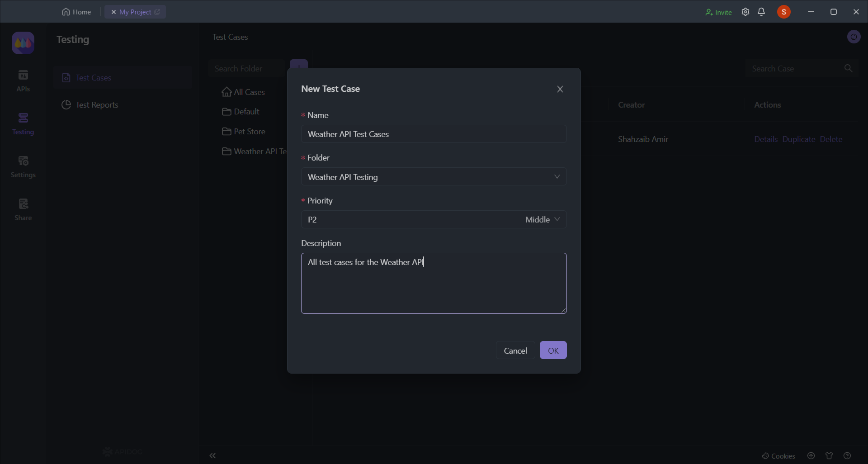Click the user avatar S icon
The image size is (868, 464).
(783, 12)
